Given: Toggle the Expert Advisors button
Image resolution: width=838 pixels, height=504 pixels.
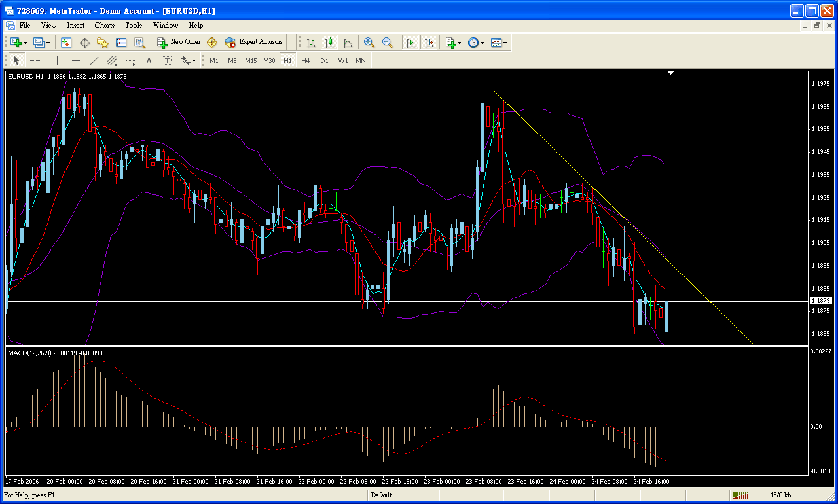Looking at the screenshot, I should coord(253,42).
